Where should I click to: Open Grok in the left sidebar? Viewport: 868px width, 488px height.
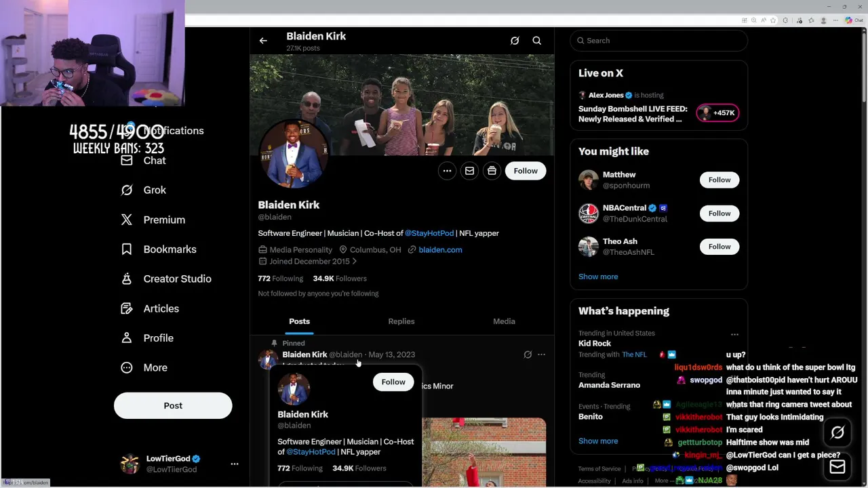(x=155, y=190)
